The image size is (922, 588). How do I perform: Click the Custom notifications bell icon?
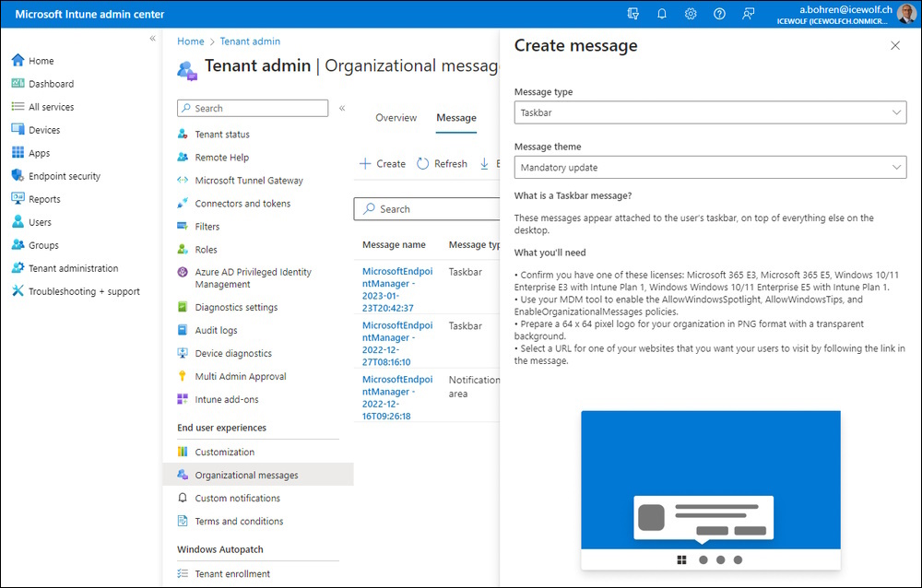[183, 498]
